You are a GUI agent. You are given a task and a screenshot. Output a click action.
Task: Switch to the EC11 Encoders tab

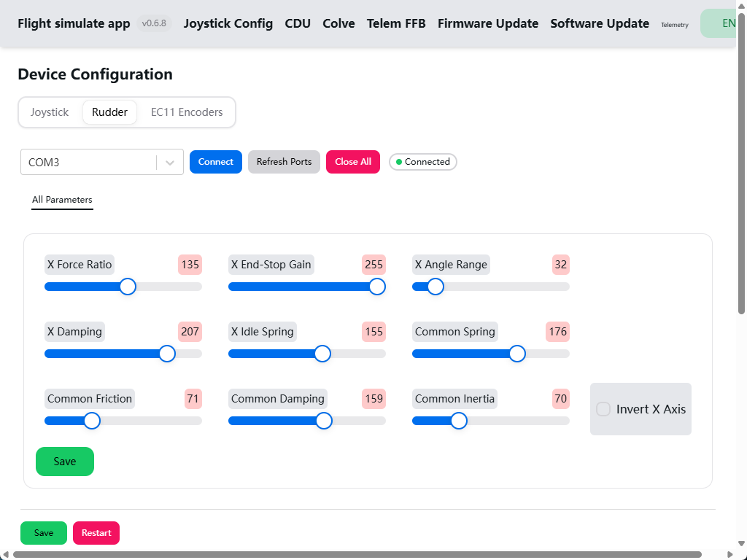(x=187, y=112)
